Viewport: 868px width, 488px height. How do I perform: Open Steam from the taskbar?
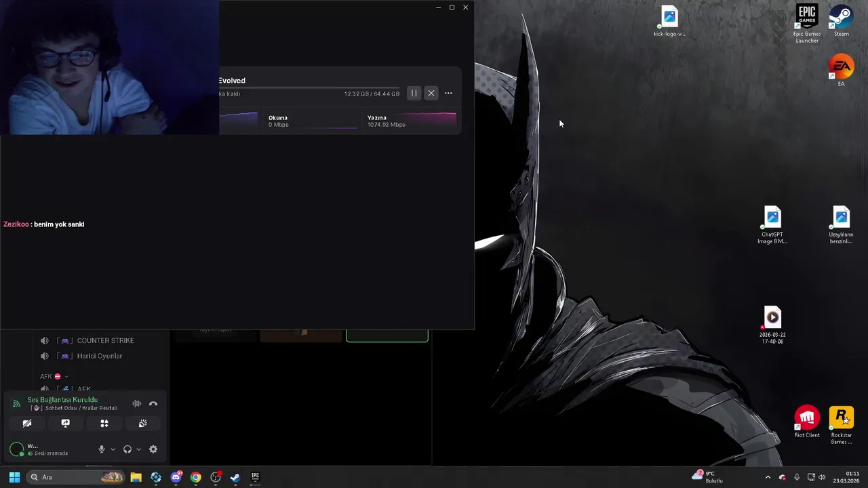coord(235,477)
